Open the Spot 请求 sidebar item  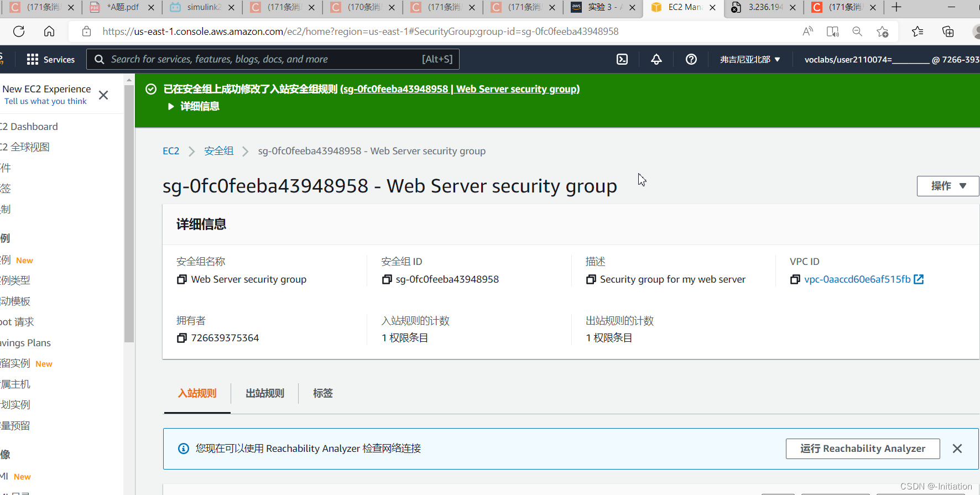coord(17,322)
